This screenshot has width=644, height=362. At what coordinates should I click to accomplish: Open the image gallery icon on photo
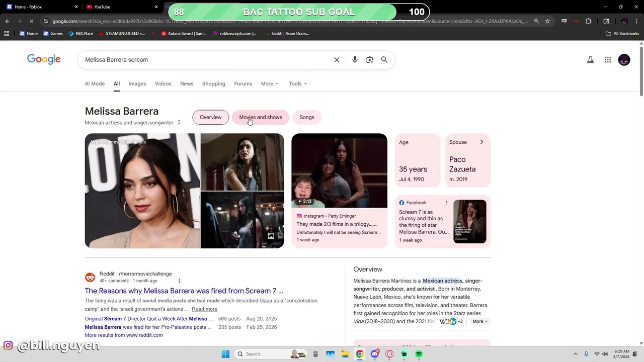pos(271,236)
